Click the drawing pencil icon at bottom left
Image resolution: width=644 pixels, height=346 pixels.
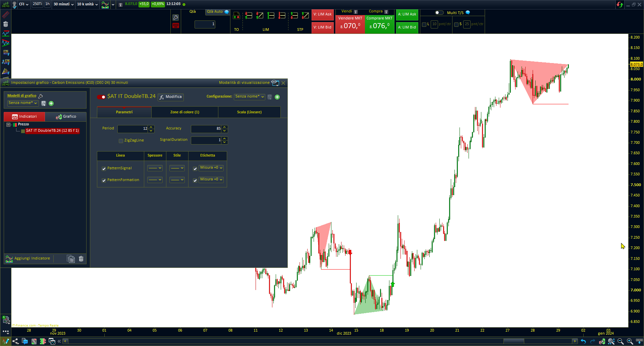tap(6, 341)
